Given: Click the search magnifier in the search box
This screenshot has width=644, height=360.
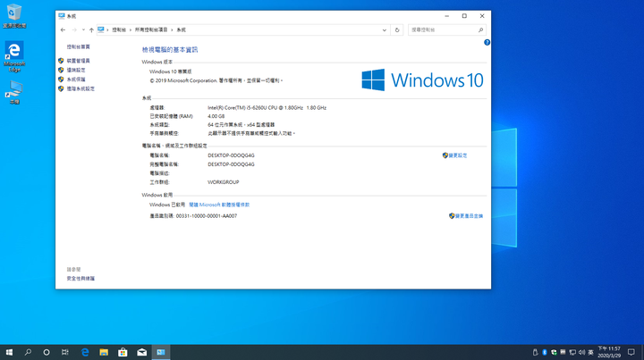Looking at the screenshot, I should pyautogui.click(x=480, y=30).
